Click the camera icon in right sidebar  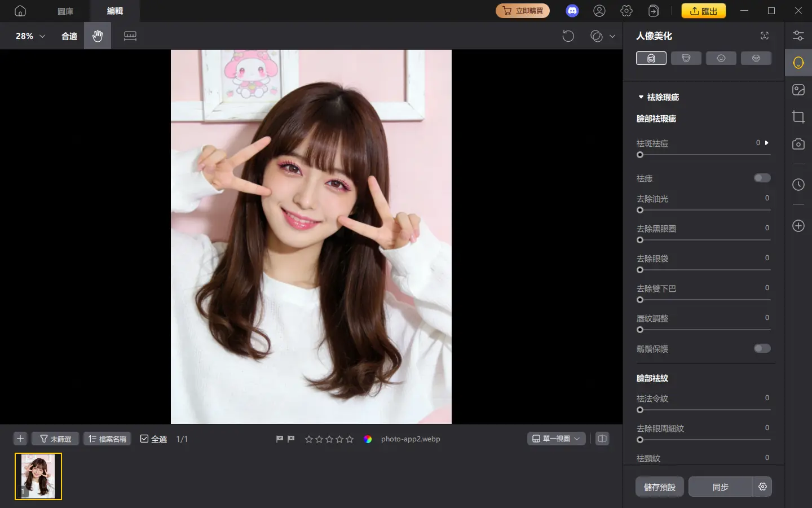coord(798,144)
